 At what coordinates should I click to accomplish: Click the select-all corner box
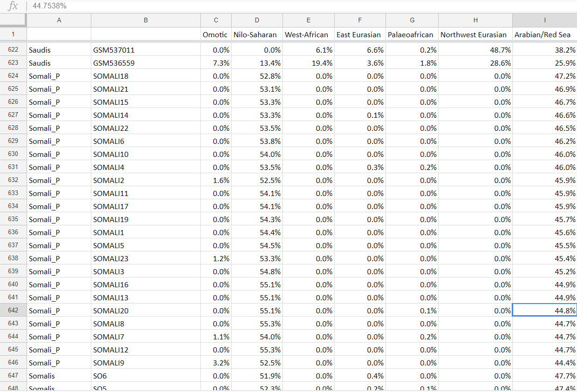coord(13,20)
